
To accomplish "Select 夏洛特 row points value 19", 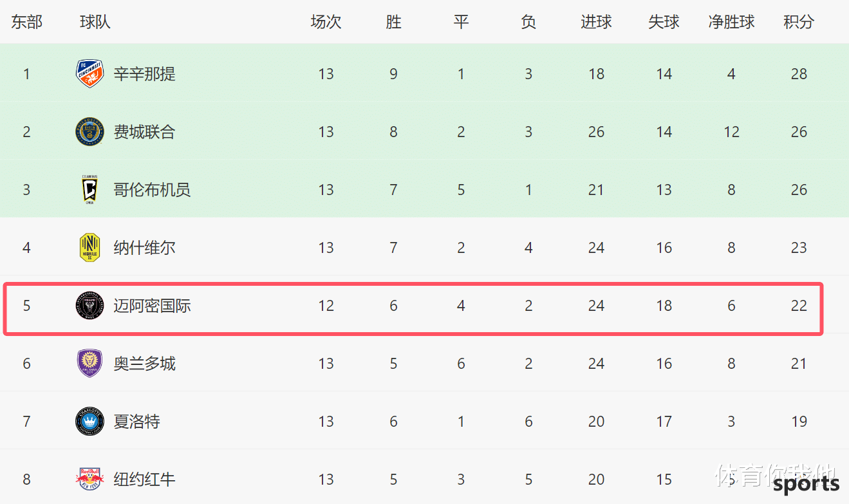I will pos(799,422).
